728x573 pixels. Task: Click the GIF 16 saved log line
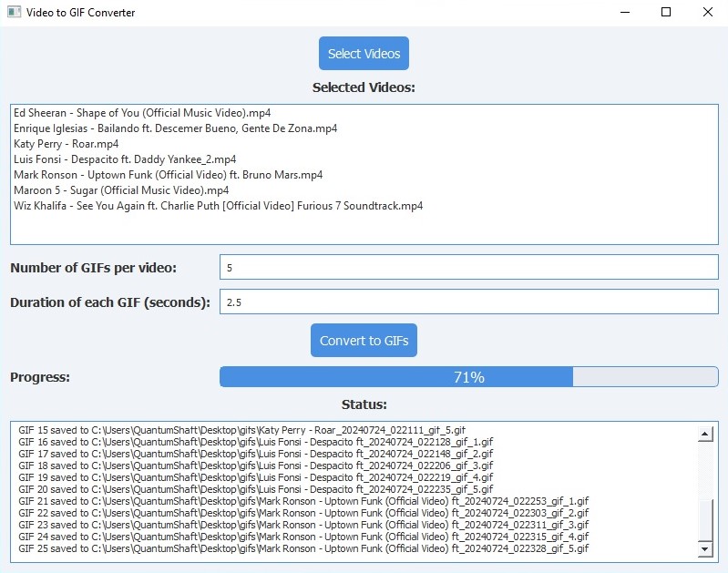click(x=255, y=442)
